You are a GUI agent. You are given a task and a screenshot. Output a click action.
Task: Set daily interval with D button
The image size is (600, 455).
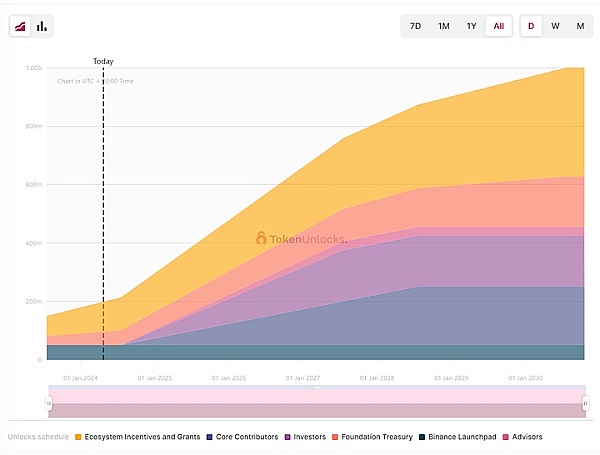point(531,26)
